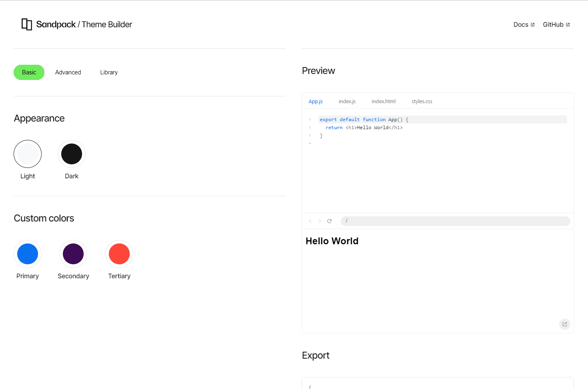588x389 pixels.
Task: Click the external link icon beside GitHub
Action: (x=569, y=24)
